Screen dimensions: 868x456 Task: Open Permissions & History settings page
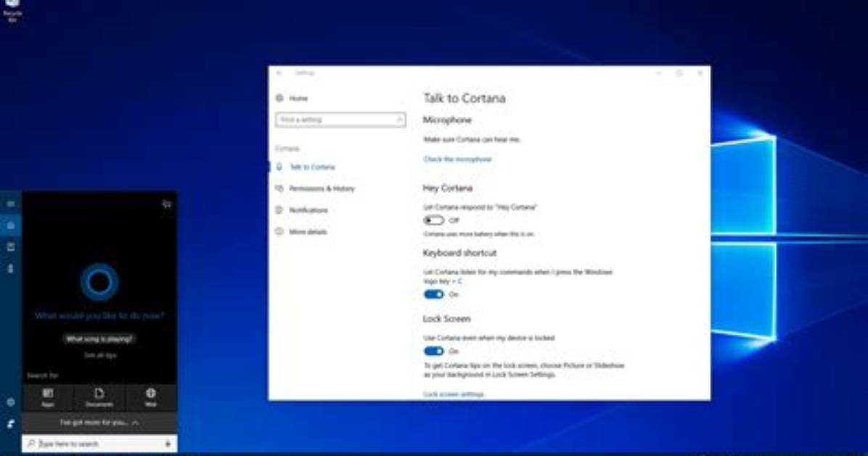[315, 188]
